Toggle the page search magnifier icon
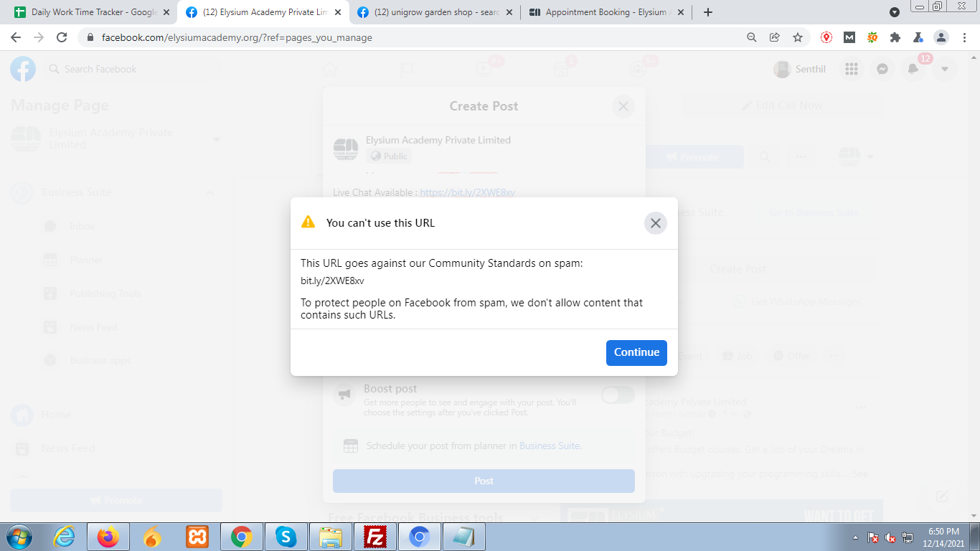Screen dimensions: 980x551 click(764, 156)
